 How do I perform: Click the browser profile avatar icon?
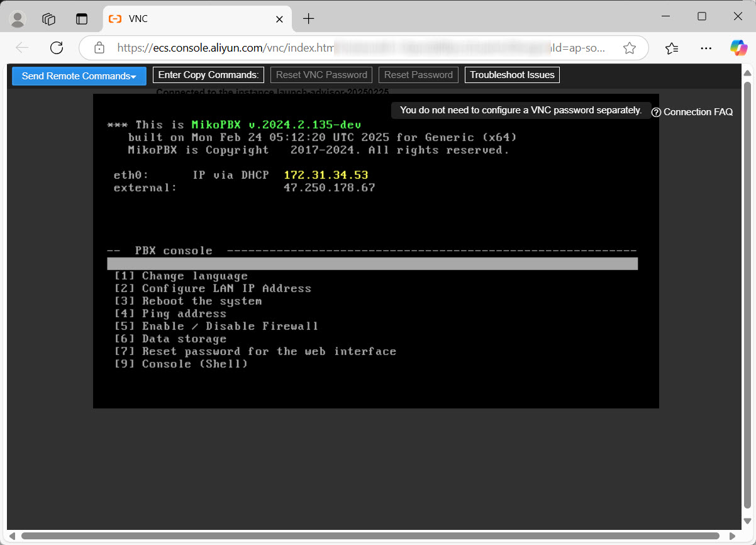(x=18, y=19)
